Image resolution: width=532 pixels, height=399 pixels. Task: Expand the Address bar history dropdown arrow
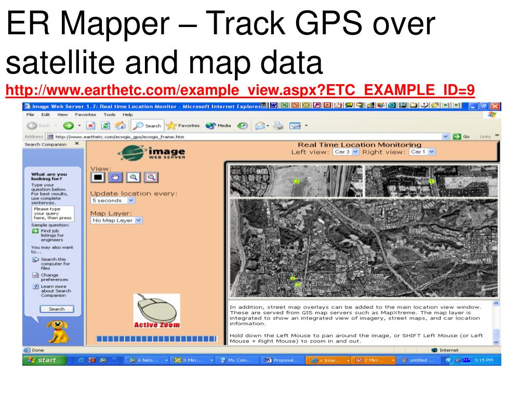pyautogui.click(x=445, y=137)
